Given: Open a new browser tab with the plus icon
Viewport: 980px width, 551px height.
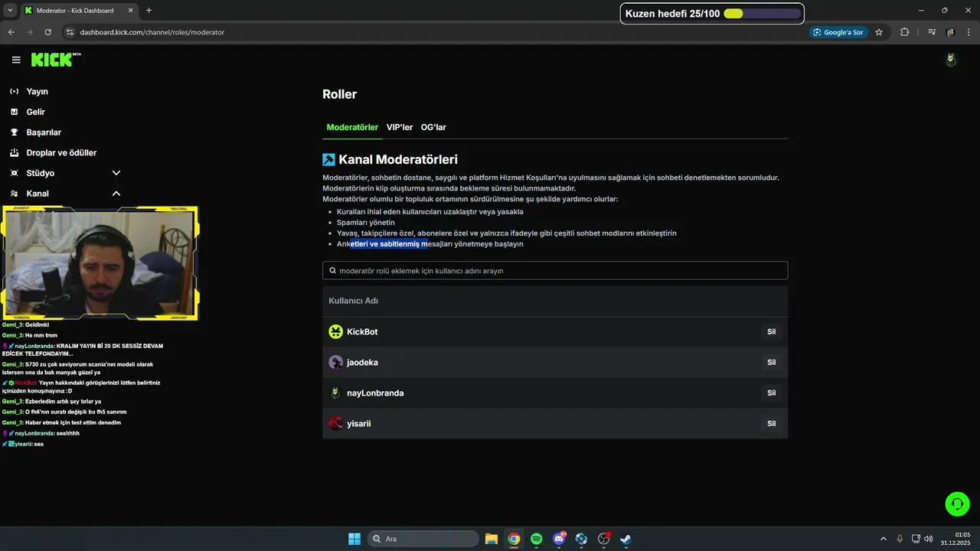Looking at the screenshot, I should 149,11.
